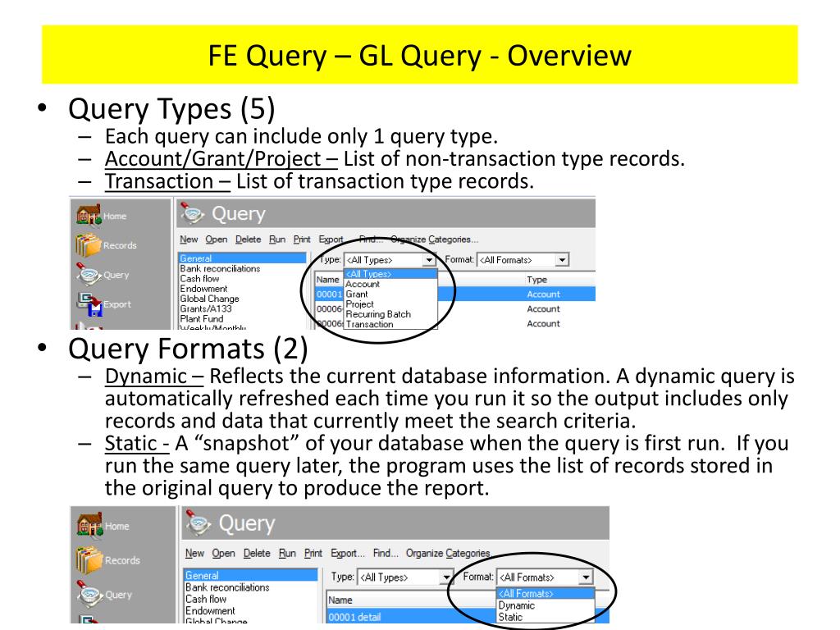This screenshot has width=840, height=630.
Task: Click Export in upper screenshot toolbar
Action: point(331,240)
